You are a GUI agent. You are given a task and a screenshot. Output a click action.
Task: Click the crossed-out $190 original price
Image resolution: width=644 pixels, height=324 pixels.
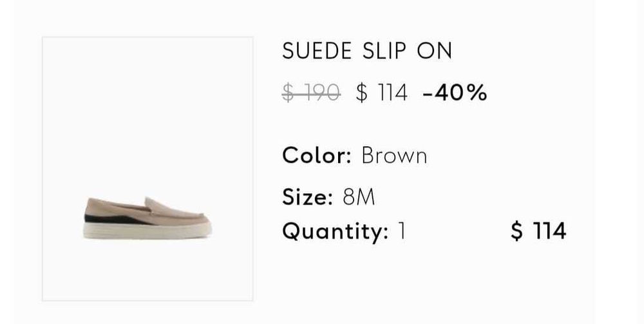[x=312, y=93]
